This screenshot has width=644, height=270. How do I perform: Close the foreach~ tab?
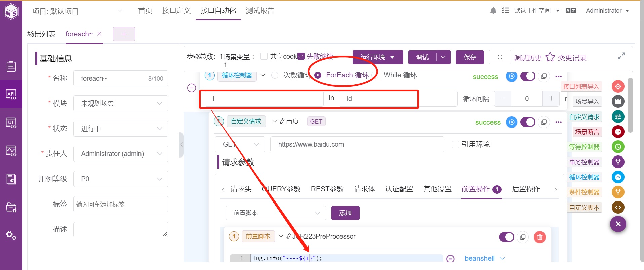click(99, 34)
